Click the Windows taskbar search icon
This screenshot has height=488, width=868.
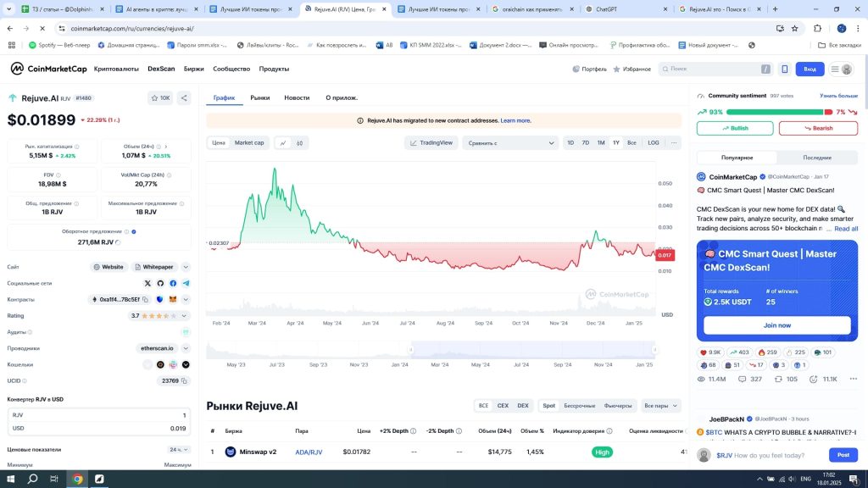click(33, 479)
